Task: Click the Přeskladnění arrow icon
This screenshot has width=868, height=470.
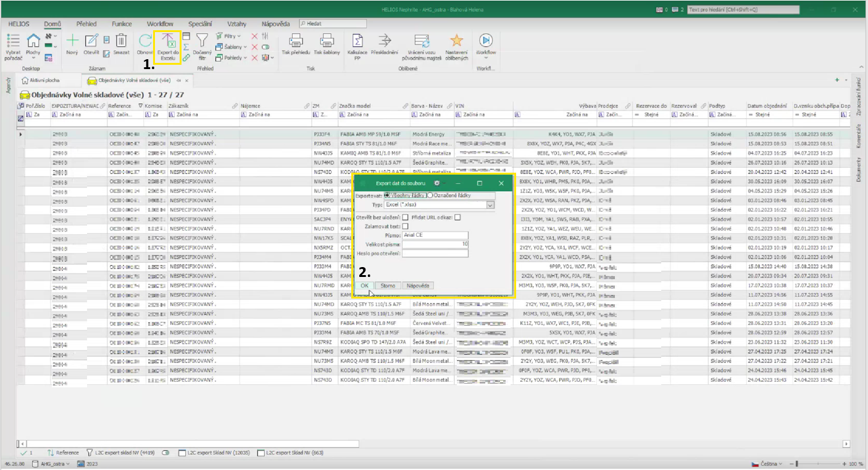Action: pyautogui.click(x=385, y=41)
